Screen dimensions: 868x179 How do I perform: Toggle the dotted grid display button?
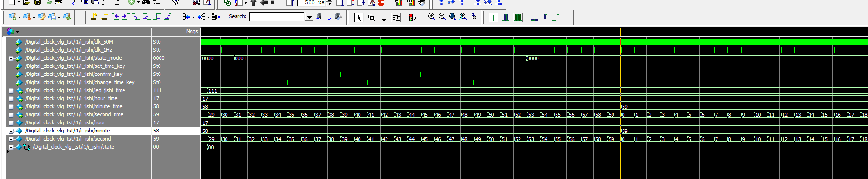pos(535,18)
